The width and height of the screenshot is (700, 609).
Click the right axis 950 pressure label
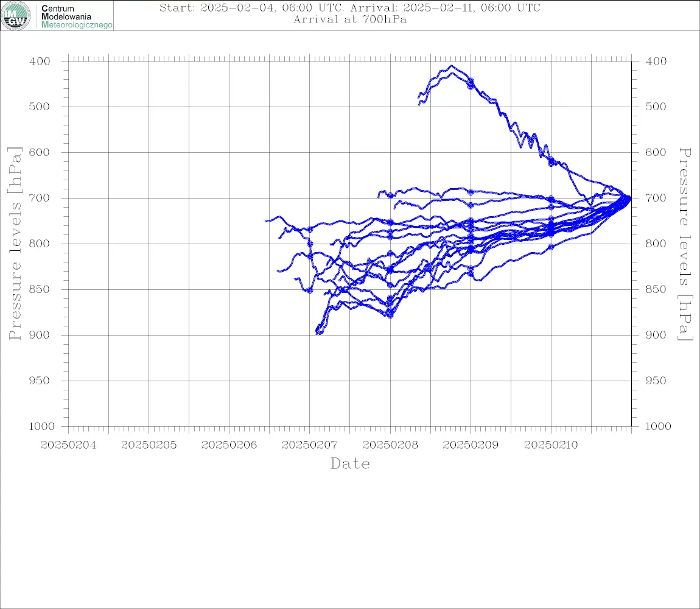click(x=656, y=380)
